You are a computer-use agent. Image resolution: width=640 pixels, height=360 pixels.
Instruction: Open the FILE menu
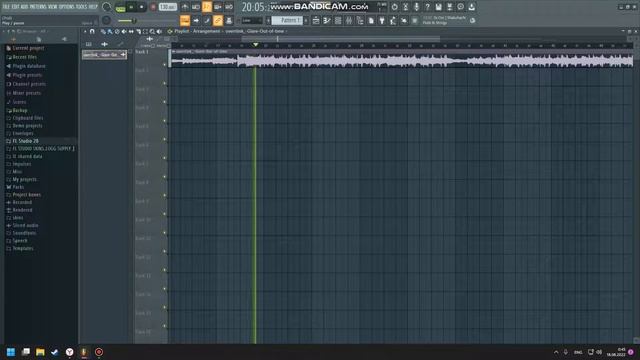click(6, 7)
